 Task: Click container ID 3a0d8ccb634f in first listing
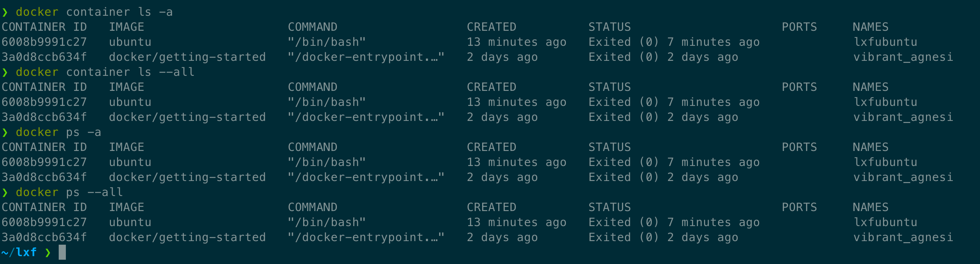coord(44,57)
